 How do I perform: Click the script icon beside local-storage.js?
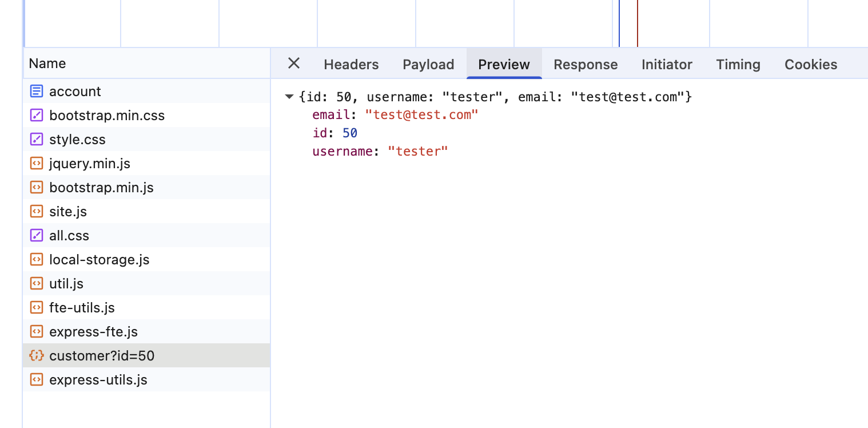point(36,259)
